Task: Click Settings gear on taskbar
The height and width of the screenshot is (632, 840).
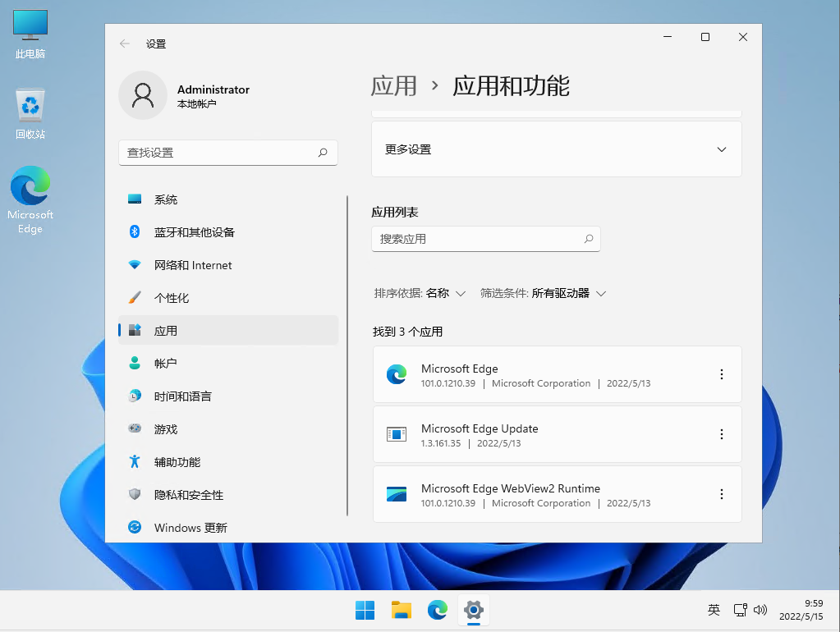Action: click(x=474, y=610)
